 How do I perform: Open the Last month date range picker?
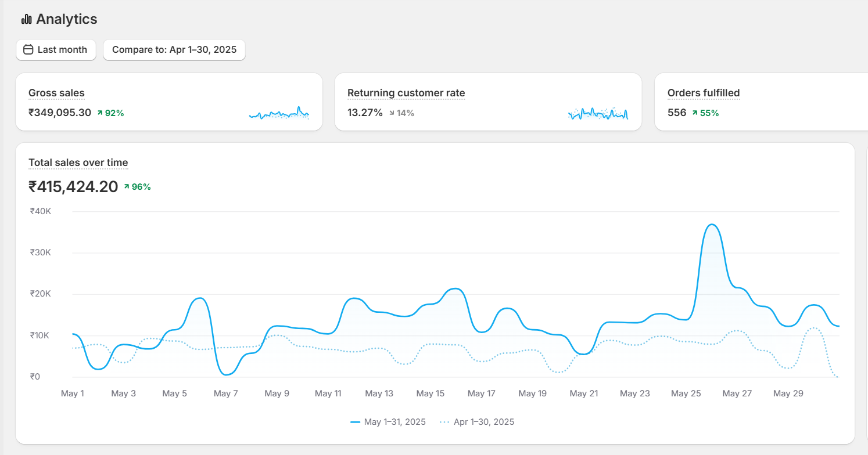click(56, 50)
